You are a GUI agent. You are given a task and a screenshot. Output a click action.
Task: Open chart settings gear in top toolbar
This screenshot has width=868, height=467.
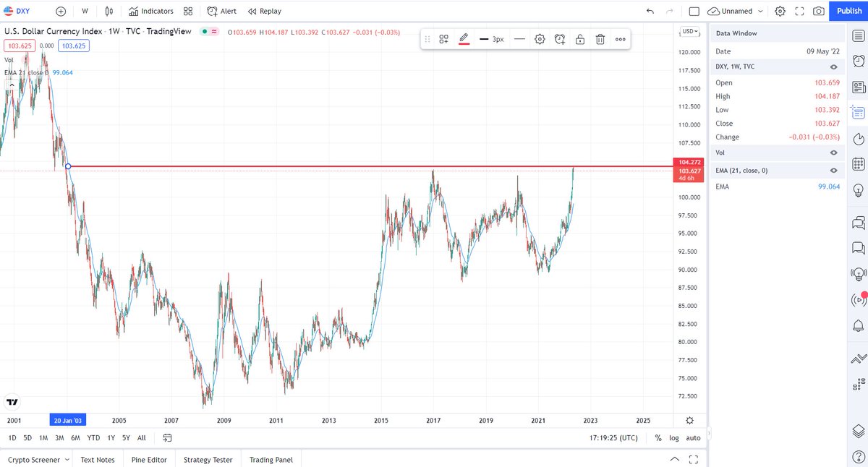780,11
